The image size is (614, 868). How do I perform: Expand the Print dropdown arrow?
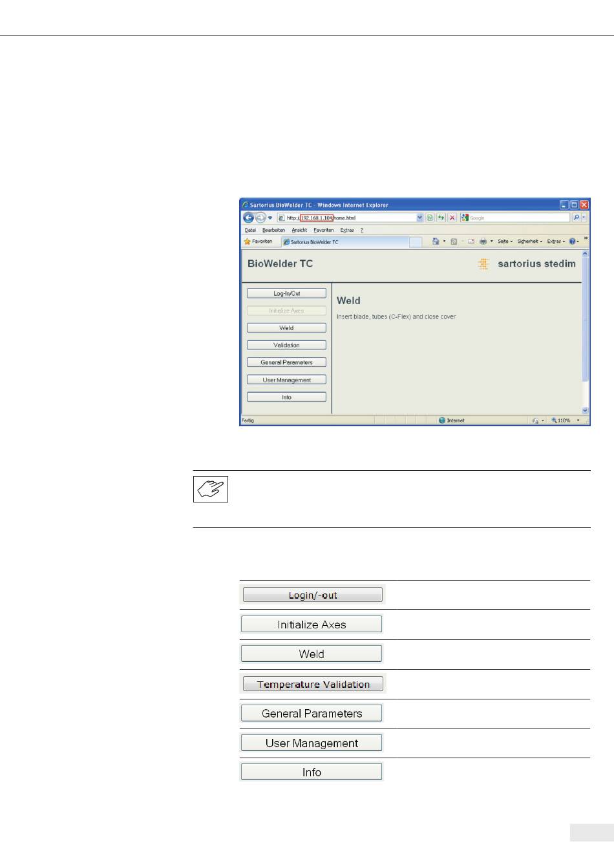coord(491,242)
